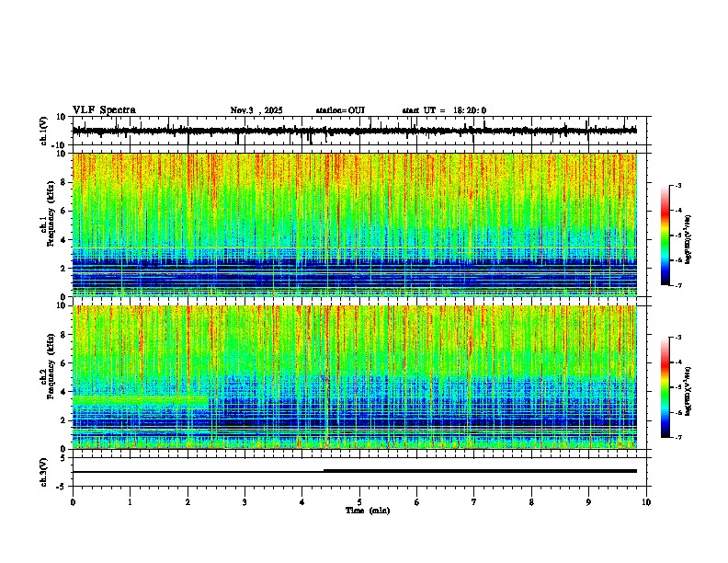Click the "-3" label on ch.2 colorbar
The height and width of the screenshot is (563, 728).
(x=678, y=338)
